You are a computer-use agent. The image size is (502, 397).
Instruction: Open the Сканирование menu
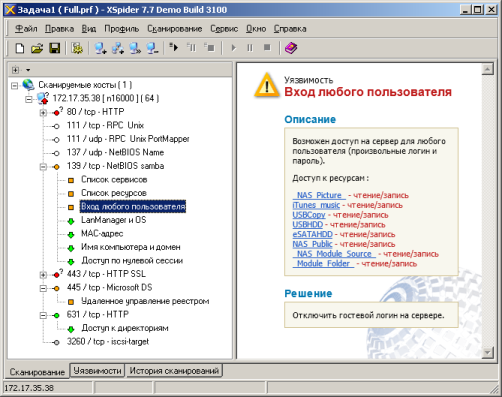(x=175, y=29)
